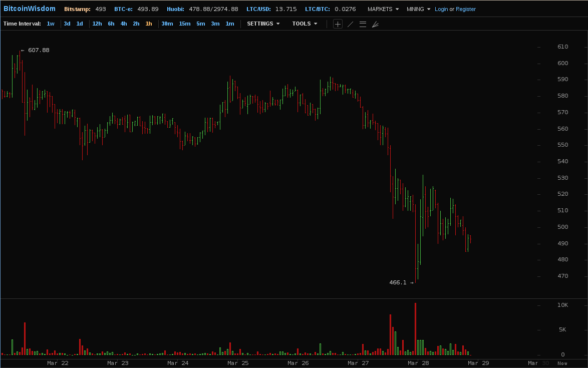Switch time interval to 1d
Screen dimensions: 588x368
tap(80, 24)
